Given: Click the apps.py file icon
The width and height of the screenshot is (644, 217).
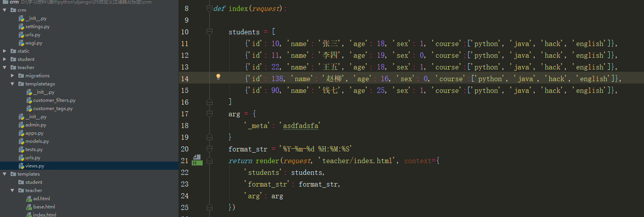Looking at the screenshot, I should [21, 133].
